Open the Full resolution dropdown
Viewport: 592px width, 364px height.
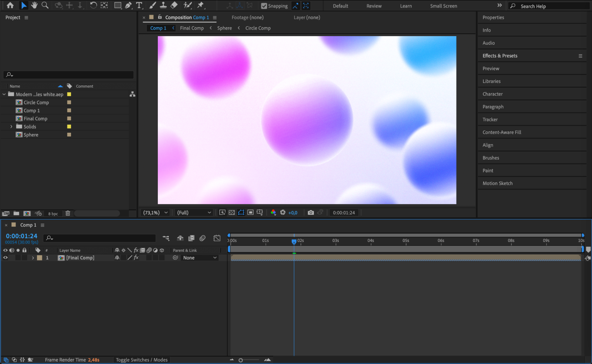(x=194, y=212)
